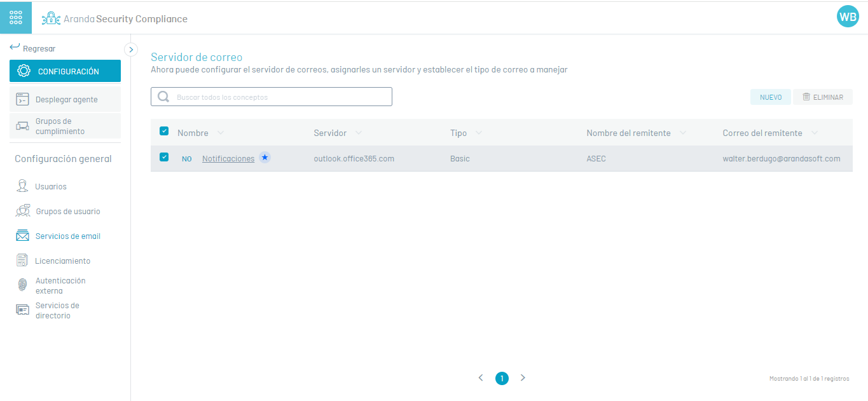Click the Grupos de usuario icon
Viewport: 868px width, 401px height.
23,211
